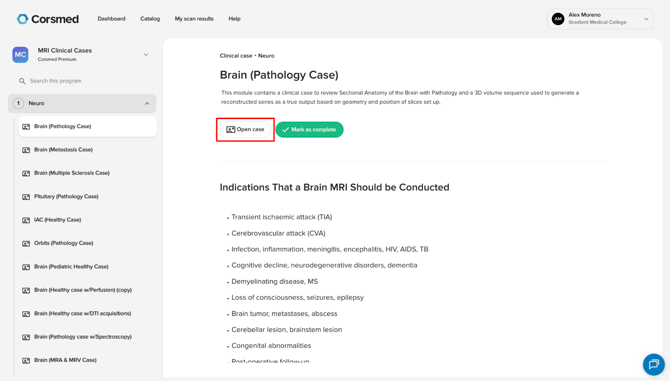Click the Brain tumor, metastases, abscess bullet
Screen dimensions: 670x381
[284, 314]
